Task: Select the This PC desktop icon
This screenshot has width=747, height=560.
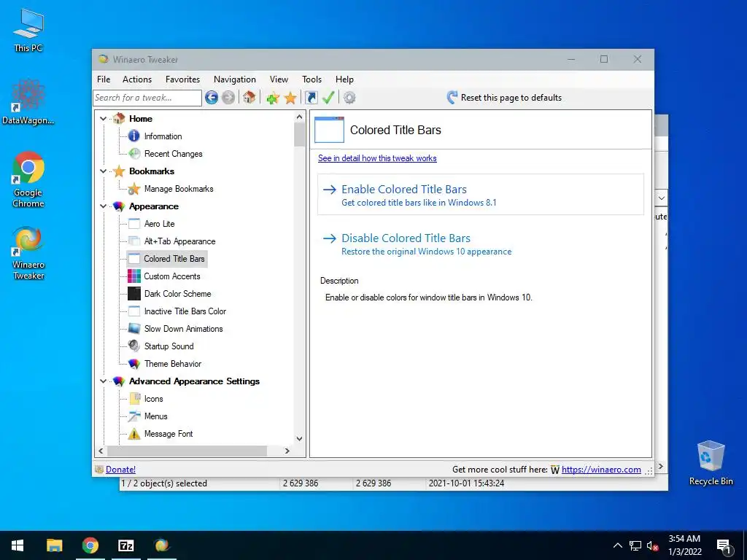Action: point(28,29)
